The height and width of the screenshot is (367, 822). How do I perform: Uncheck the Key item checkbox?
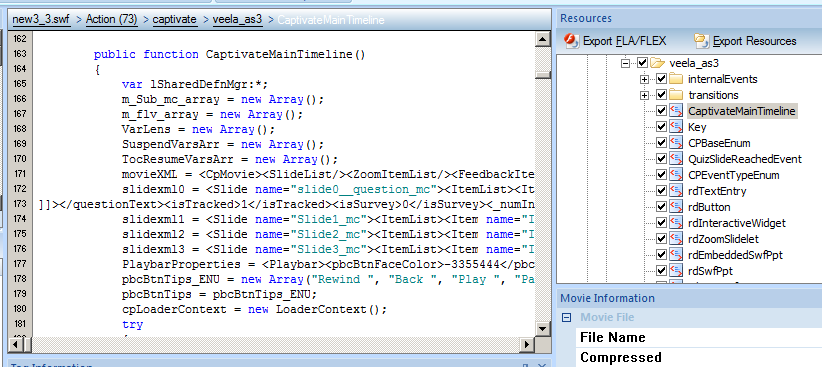click(x=661, y=127)
